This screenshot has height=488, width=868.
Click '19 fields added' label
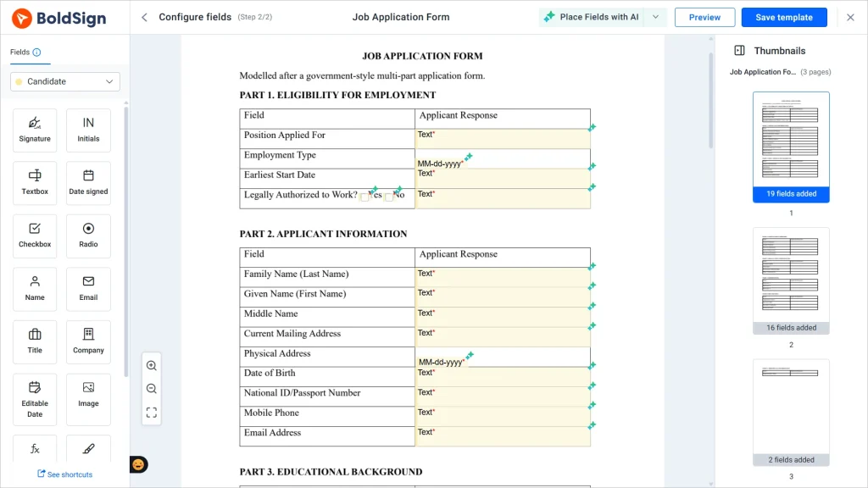791,194
